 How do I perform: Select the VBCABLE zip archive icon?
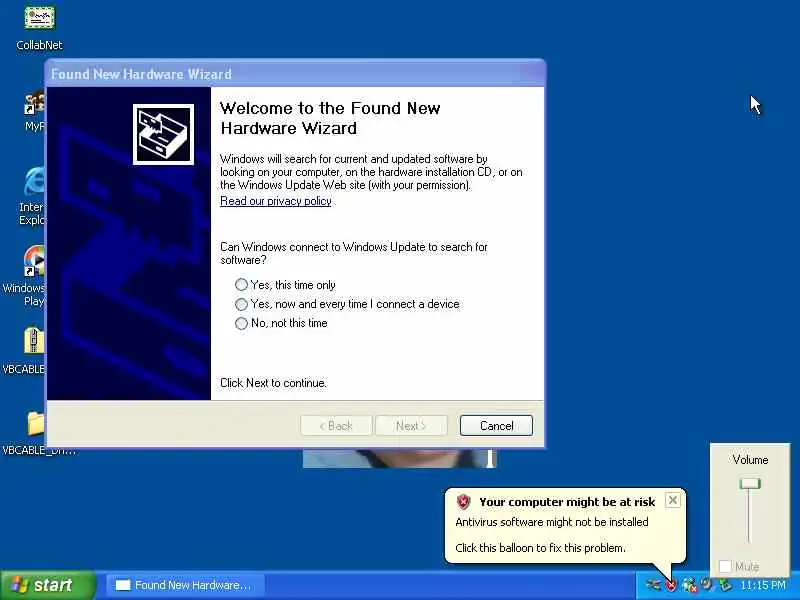pyautogui.click(x=34, y=341)
